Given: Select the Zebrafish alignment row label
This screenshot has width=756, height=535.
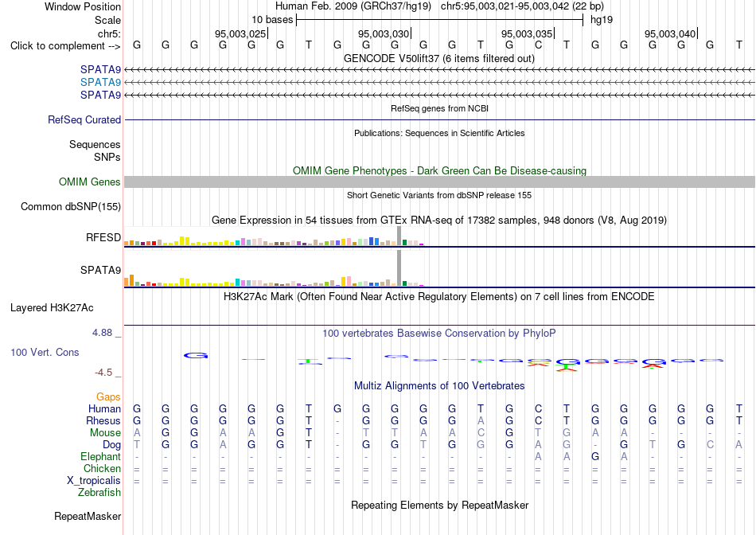Looking at the screenshot, I should (99, 493).
